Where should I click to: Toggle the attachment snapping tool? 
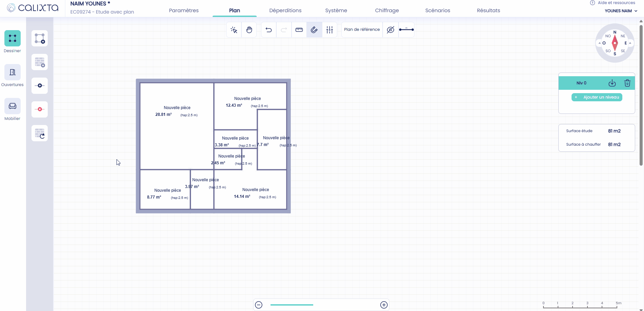click(x=314, y=30)
